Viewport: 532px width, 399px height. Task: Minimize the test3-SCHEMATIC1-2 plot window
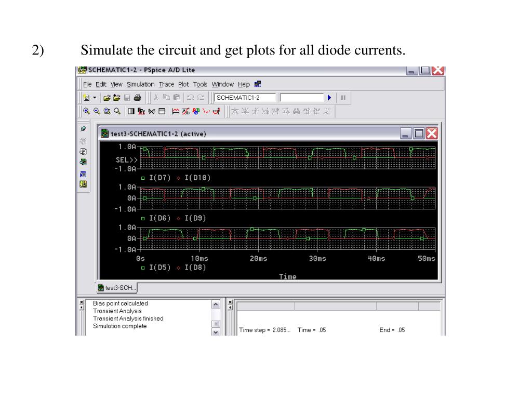(x=406, y=134)
